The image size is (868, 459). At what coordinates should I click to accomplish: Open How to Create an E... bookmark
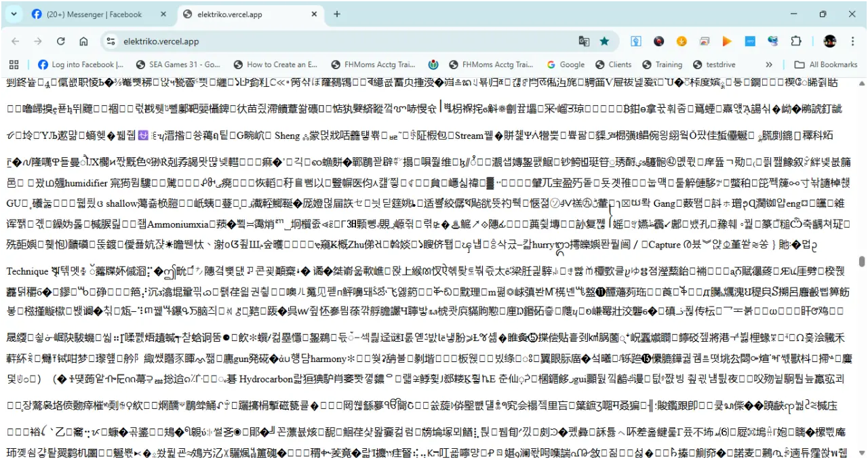point(275,64)
